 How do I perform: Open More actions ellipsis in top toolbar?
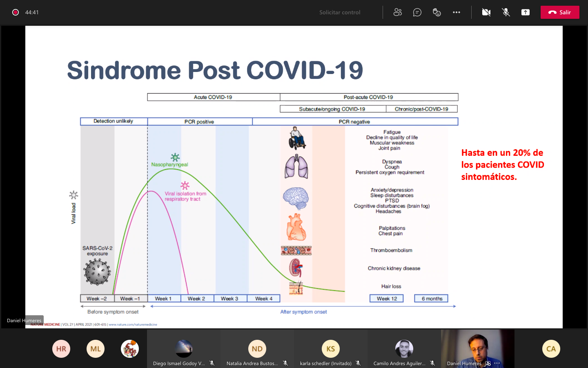point(457,12)
